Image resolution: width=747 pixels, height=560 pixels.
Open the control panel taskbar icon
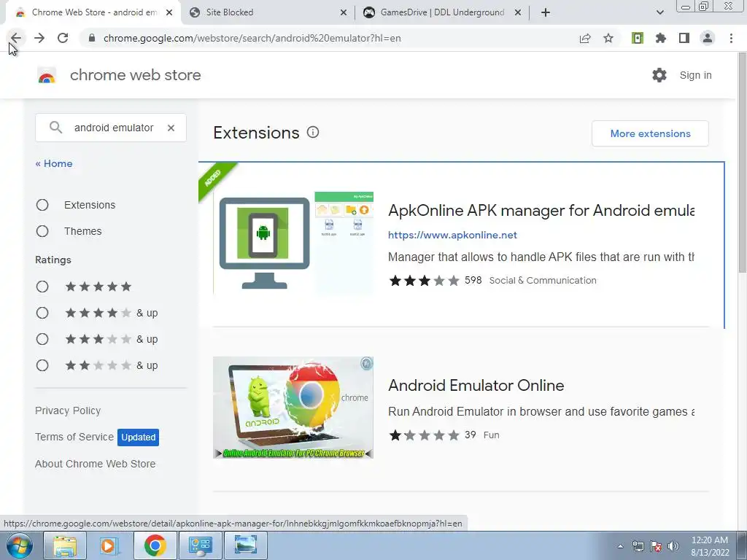tap(200, 545)
